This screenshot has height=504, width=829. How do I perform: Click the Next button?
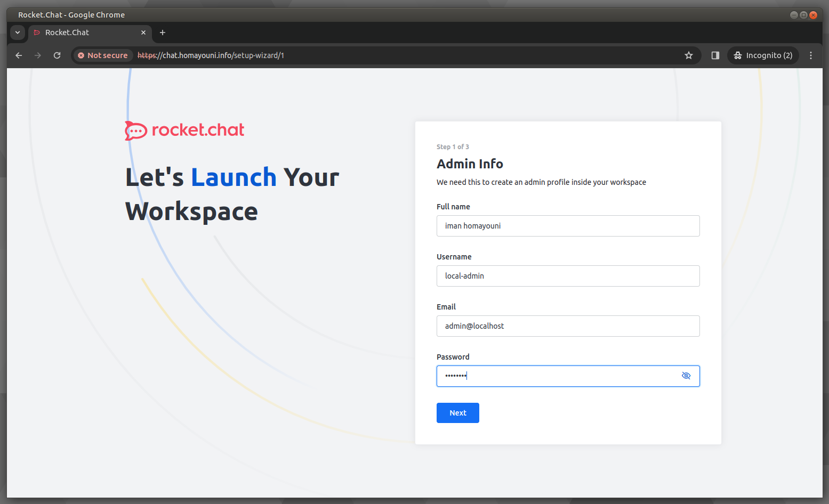(457, 413)
